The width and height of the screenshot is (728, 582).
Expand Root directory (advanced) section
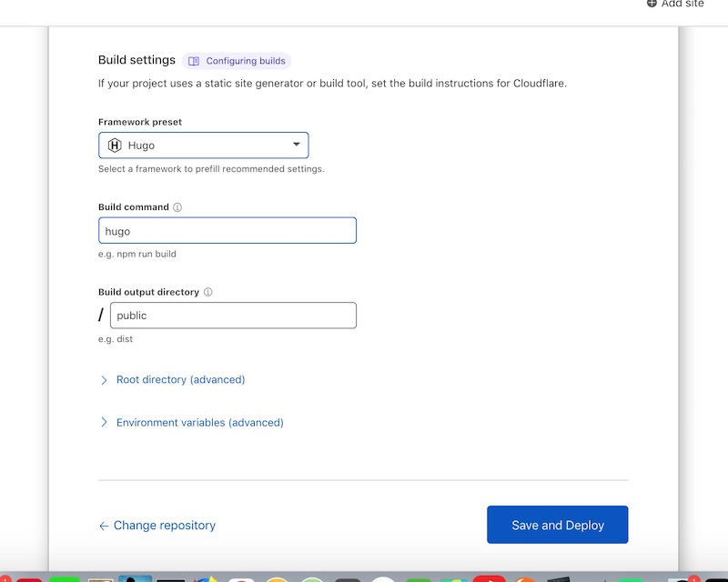[180, 379]
